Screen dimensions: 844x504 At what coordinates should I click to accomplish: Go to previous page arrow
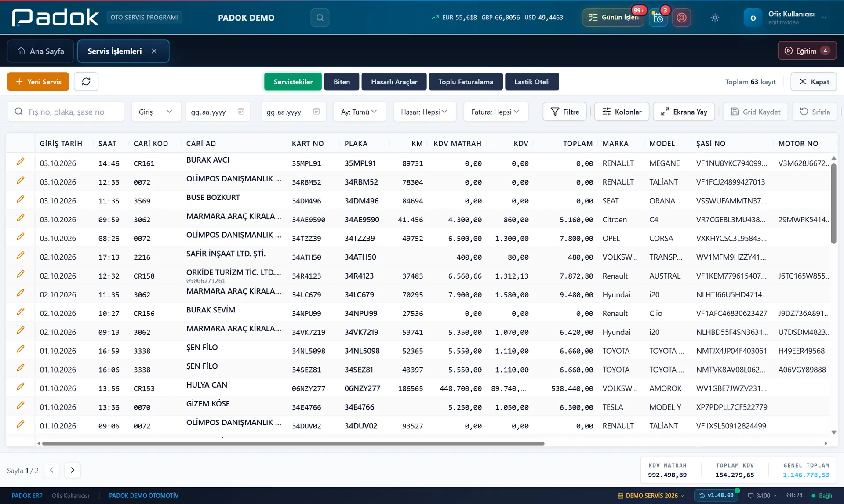click(x=51, y=470)
